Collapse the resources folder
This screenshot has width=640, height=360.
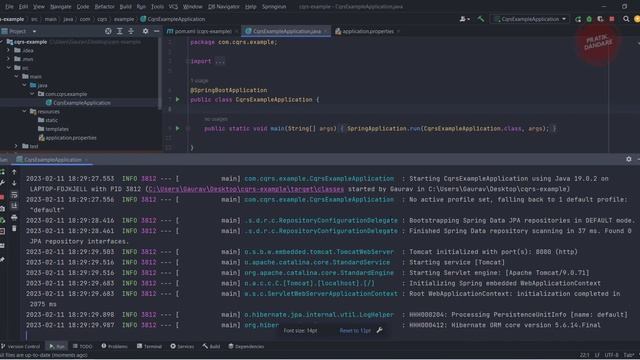[24, 111]
